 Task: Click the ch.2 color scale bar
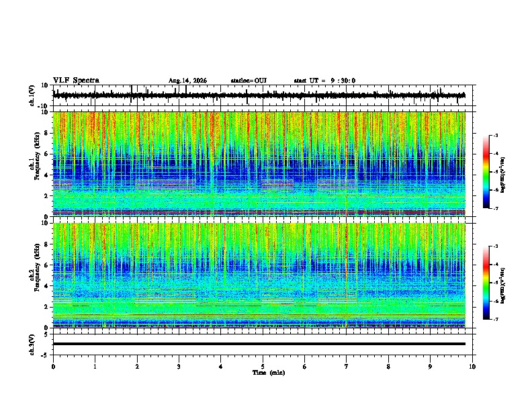pyautogui.click(x=486, y=283)
